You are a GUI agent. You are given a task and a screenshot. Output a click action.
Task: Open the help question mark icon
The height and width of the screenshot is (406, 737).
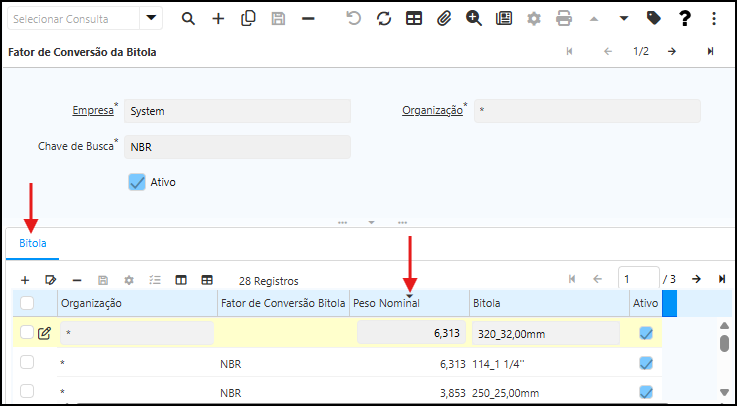(684, 19)
